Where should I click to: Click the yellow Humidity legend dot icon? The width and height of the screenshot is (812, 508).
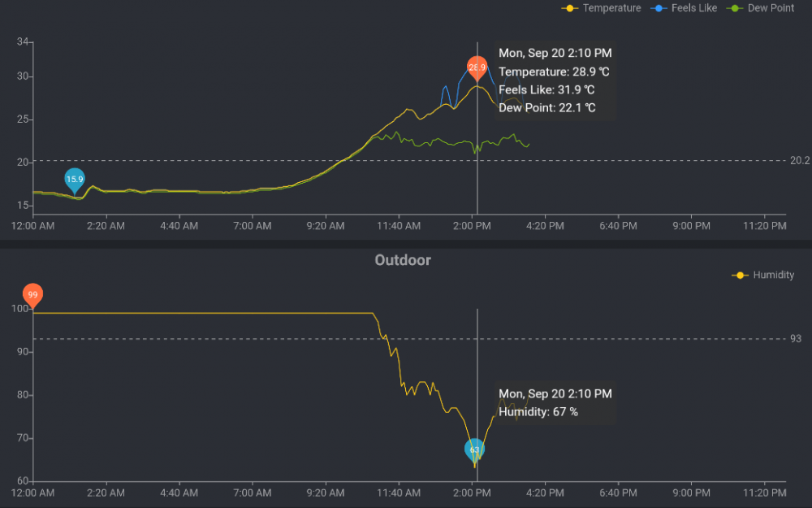click(740, 276)
